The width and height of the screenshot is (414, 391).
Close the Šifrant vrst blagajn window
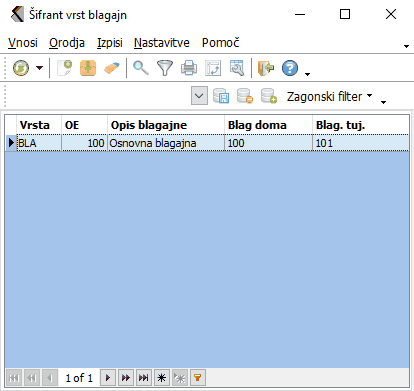391,14
